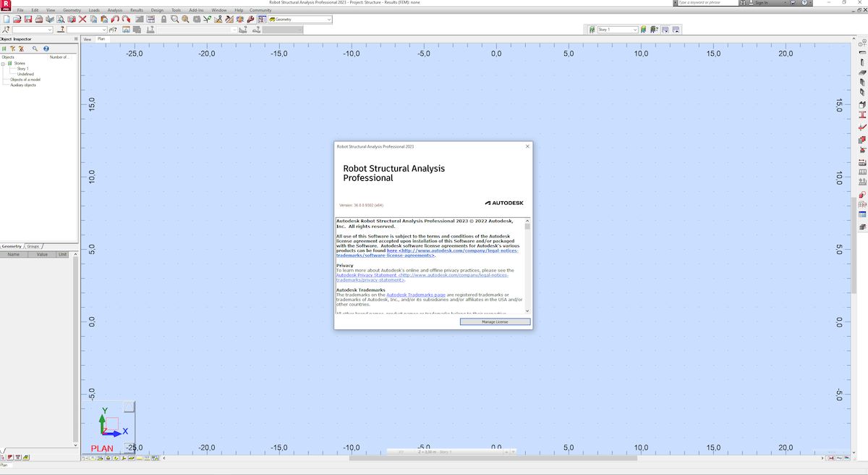868x475 pixels.
Task: Select Objects of a model row
Action: pyautogui.click(x=25, y=80)
